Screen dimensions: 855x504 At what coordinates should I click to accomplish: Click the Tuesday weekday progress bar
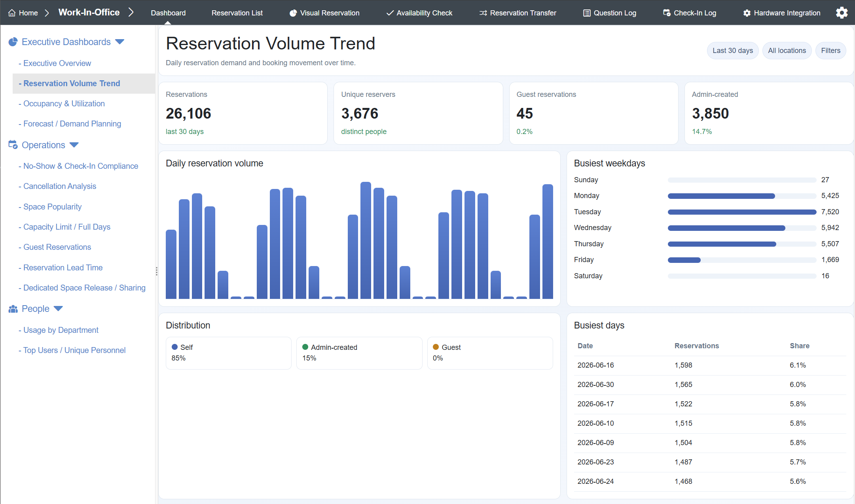coord(742,212)
